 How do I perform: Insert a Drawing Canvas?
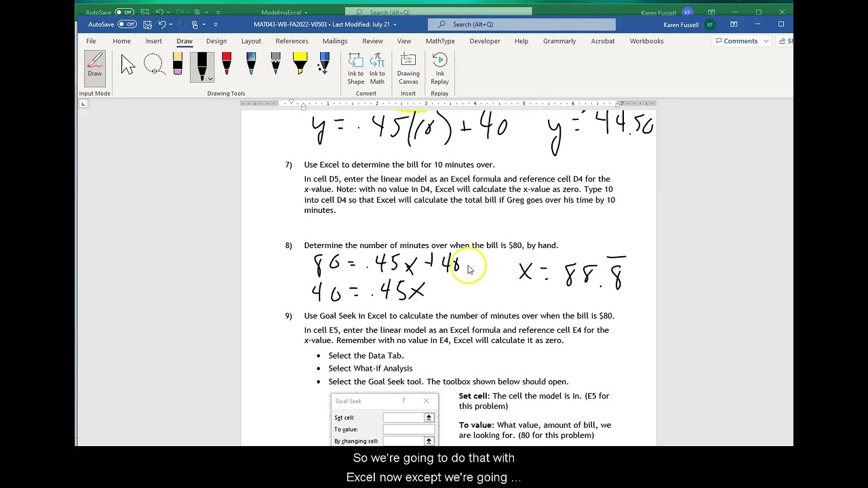click(408, 69)
